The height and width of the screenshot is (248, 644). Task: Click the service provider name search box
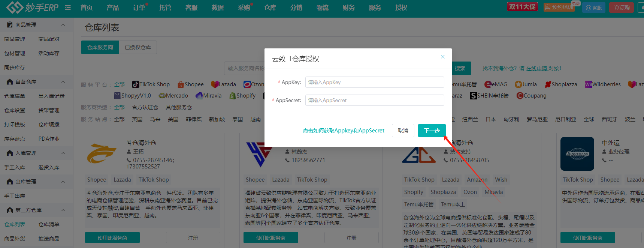coord(244,68)
